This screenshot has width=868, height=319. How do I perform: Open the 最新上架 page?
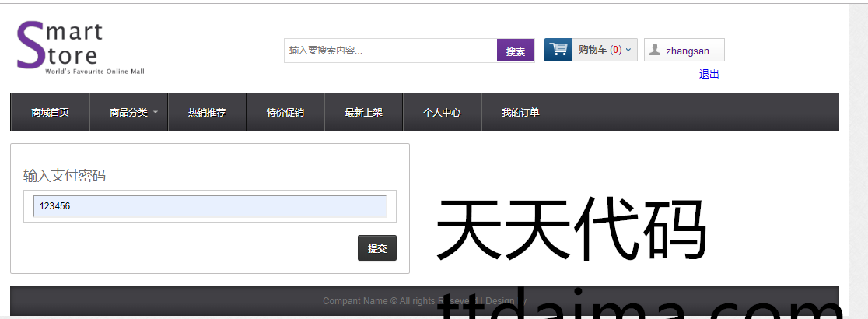364,113
